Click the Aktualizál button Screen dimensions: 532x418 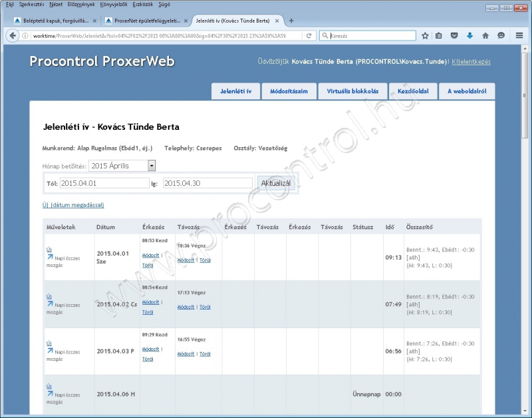pyautogui.click(x=276, y=183)
